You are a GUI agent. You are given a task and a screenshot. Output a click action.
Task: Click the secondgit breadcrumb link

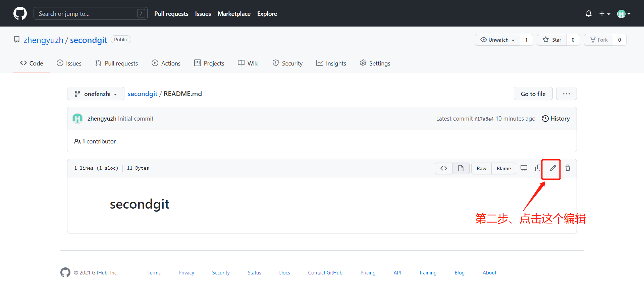point(143,94)
